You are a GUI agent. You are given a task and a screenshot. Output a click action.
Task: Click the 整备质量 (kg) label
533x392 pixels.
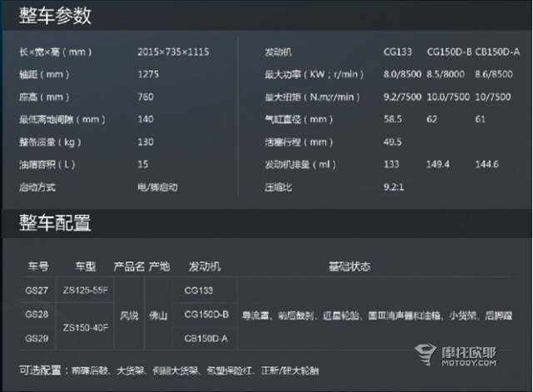[x=50, y=142]
